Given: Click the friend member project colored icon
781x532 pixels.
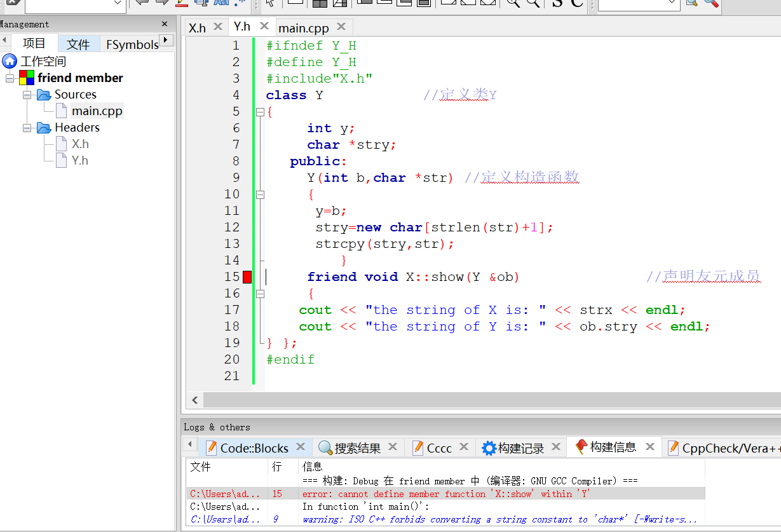Looking at the screenshot, I should click(x=27, y=78).
